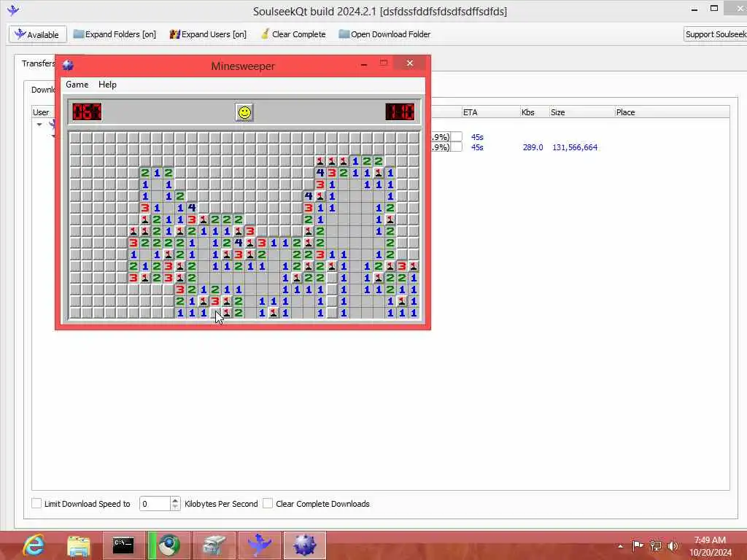This screenshot has width=747, height=560.
Task: Collapse the user row tree arrow in downloads list
Action: pyautogui.click(x=39, y=125)
